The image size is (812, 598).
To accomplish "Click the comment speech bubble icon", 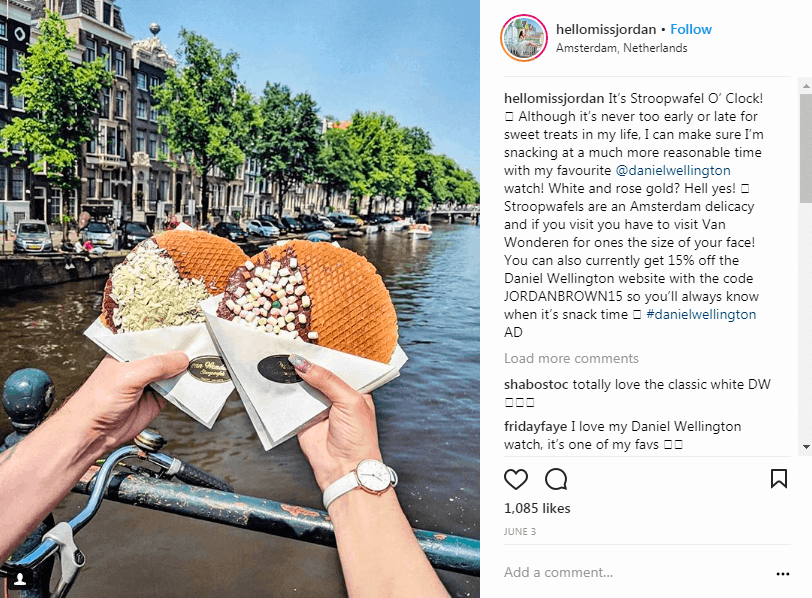I will pos(556,479).
